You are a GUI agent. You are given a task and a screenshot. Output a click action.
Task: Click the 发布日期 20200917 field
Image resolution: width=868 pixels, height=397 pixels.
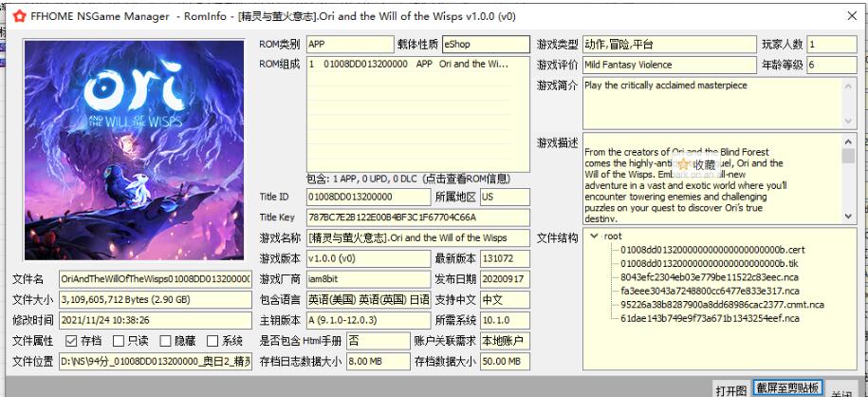pos(505,279)
